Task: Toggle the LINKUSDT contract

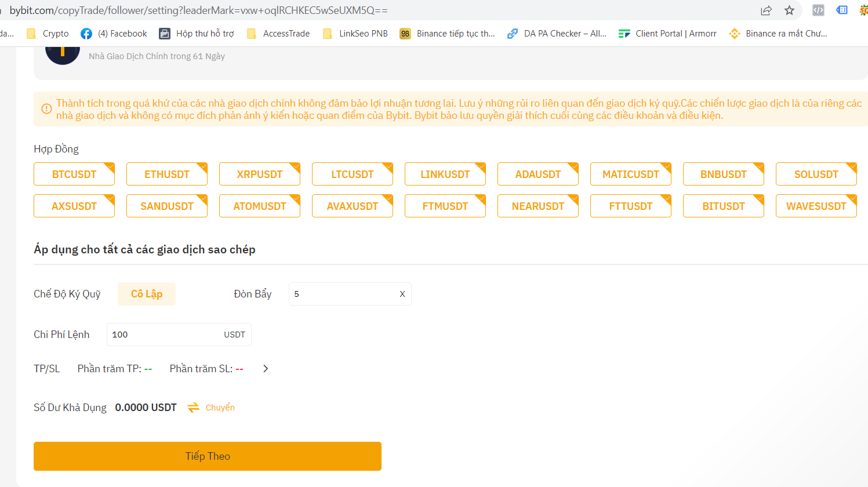Action: pos(445,174)
